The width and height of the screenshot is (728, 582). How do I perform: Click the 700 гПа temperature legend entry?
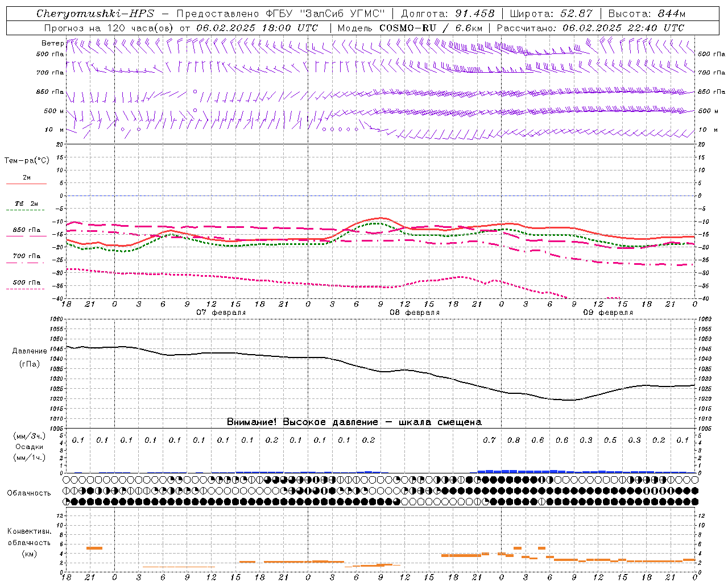click(x=27, y=256)
